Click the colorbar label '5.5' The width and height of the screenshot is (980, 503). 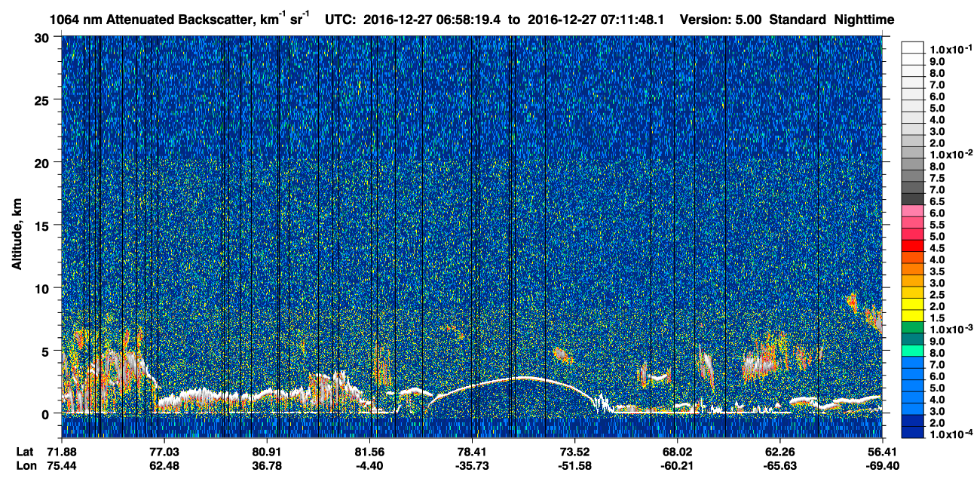937,225
